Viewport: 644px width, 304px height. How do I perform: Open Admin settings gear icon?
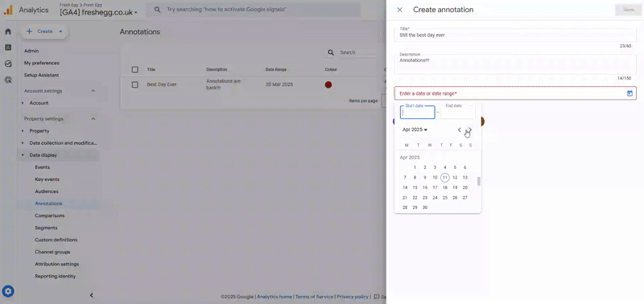tap(9, 291)
